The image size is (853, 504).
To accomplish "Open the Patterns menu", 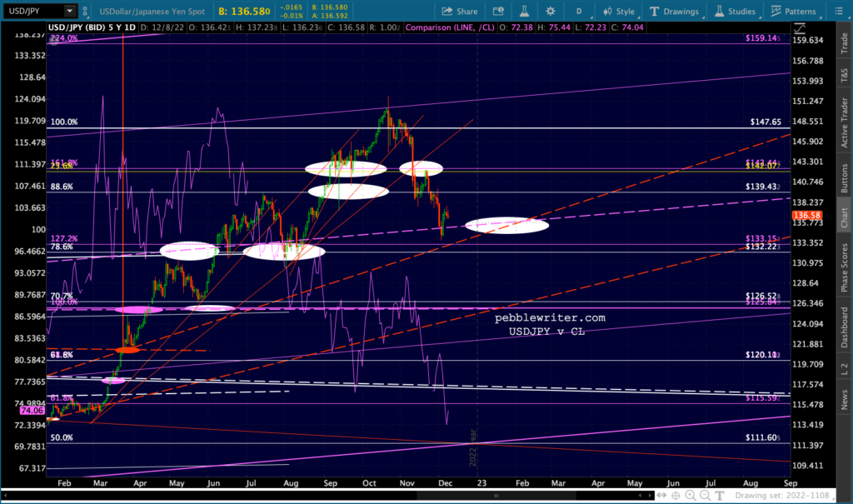I will tap(793, 11).
